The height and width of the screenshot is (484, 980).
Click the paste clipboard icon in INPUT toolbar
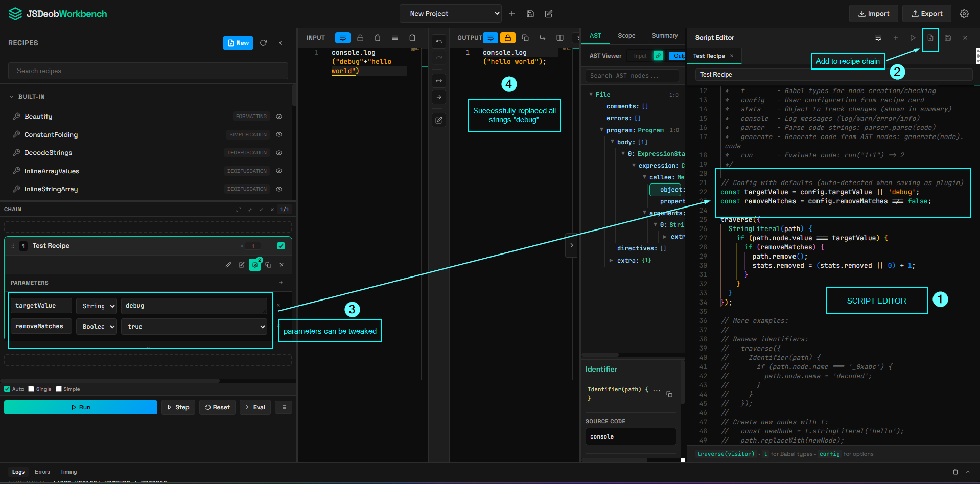pos(412,38)
